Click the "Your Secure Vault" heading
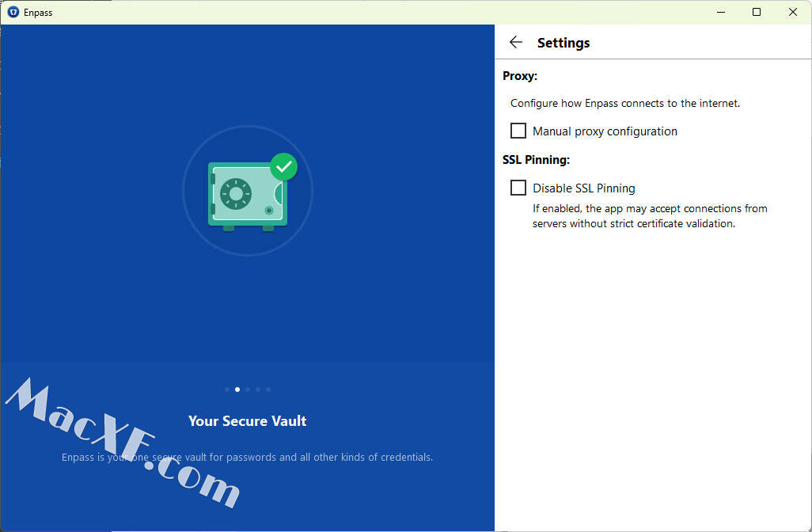This screenshot has height=532, width=812. [x=248, y=420]
